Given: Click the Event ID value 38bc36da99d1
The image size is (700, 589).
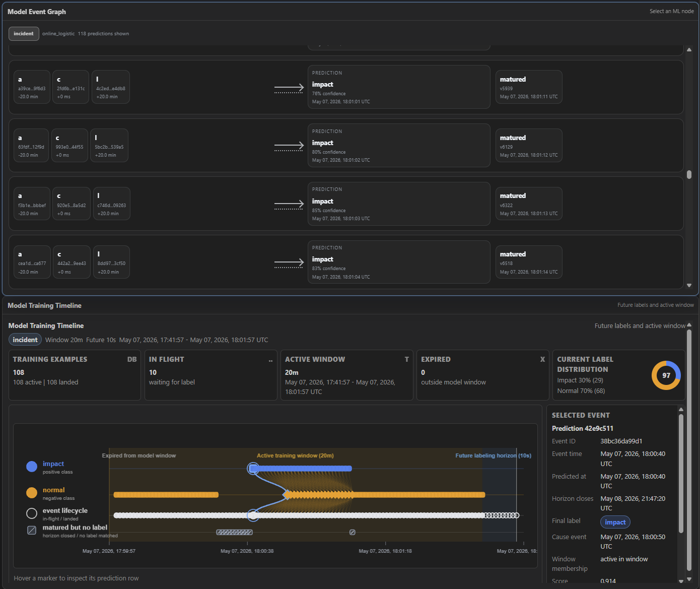Looking at the screenshot, I should pyautogui.click(x=621, y=441).
